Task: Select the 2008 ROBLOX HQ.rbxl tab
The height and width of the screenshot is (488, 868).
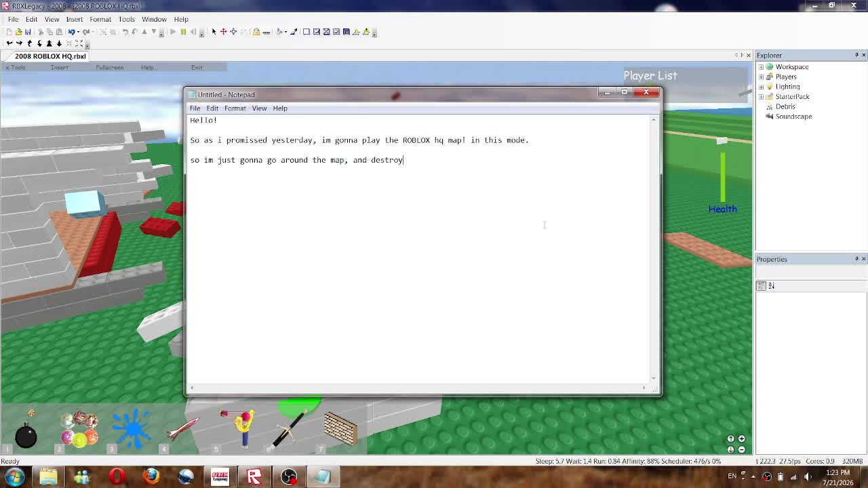Action: coord(50,56)
